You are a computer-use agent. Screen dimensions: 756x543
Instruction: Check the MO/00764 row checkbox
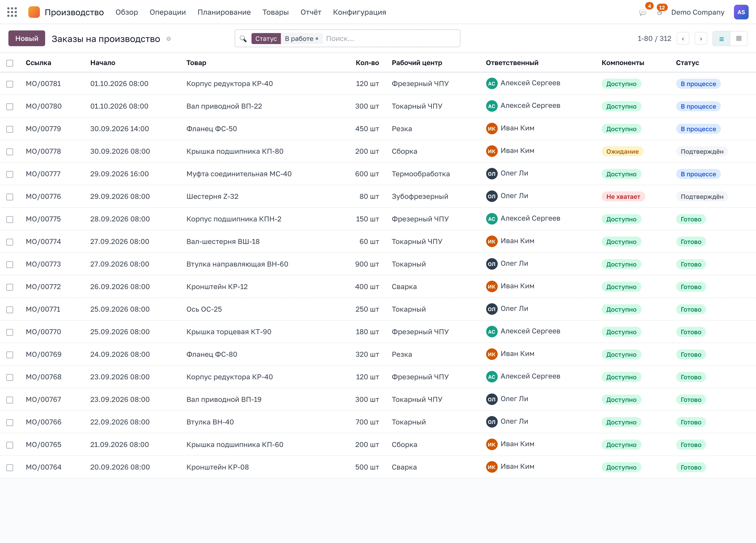pos(10,467)
